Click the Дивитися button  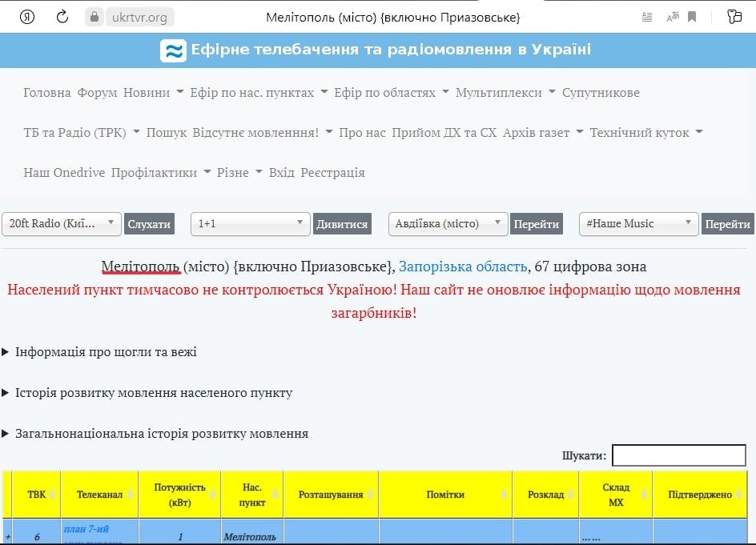(342, 224)
